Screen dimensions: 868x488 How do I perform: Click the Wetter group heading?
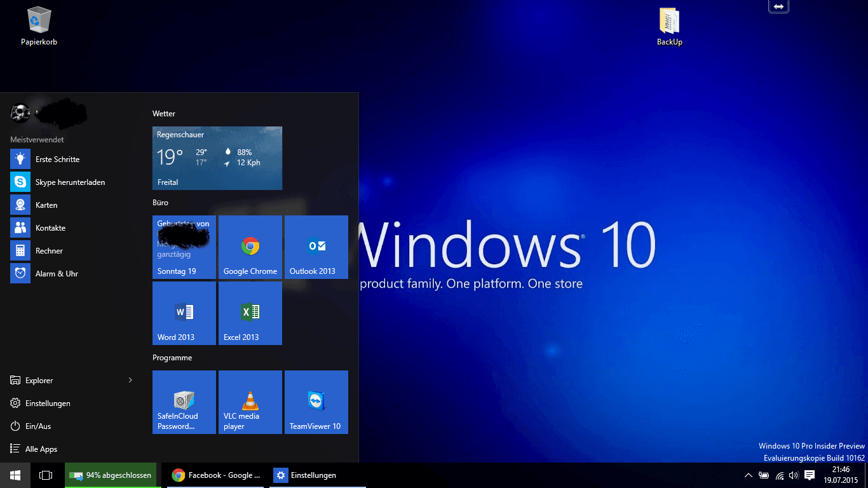click(164, 114)
